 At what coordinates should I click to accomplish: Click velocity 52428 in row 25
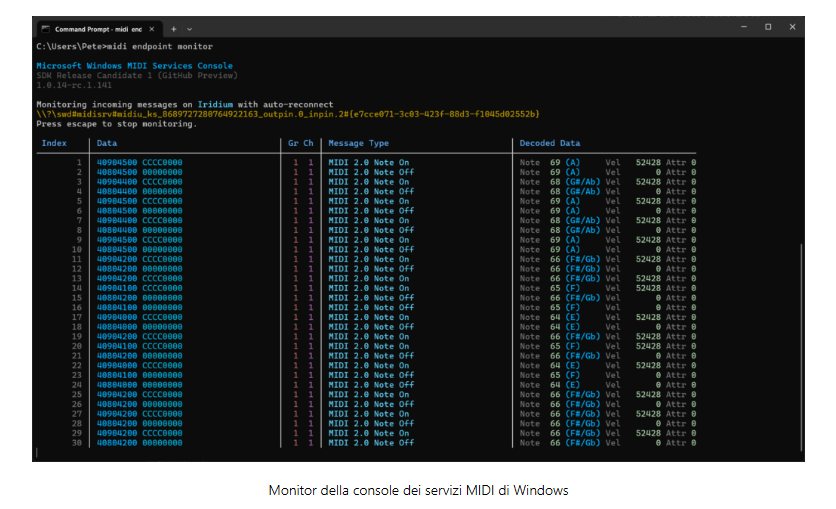tap(648, 394)
